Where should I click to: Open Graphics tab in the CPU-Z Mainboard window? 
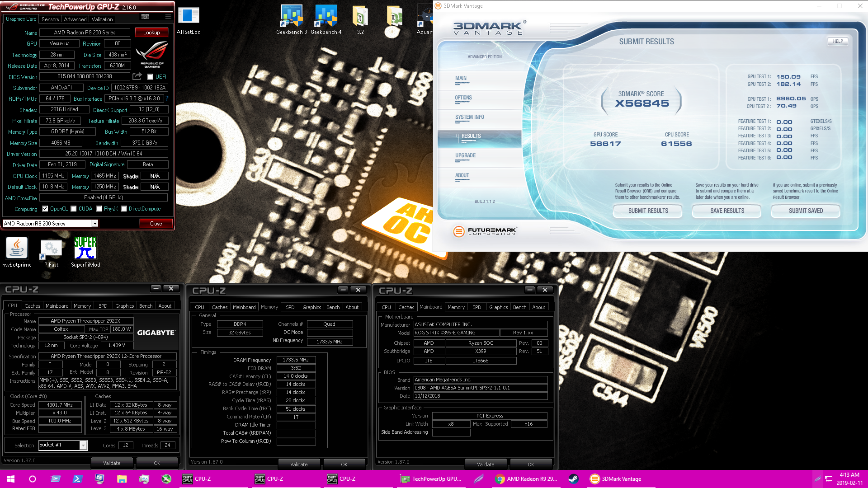498,307
